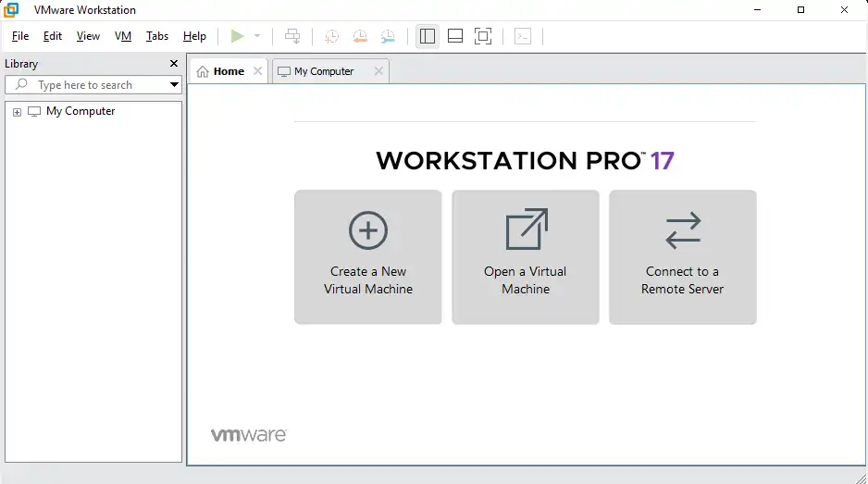The image size is (868, 484).
Task: Click Open a Virtual Machine
Action: (x=525, y=257)
